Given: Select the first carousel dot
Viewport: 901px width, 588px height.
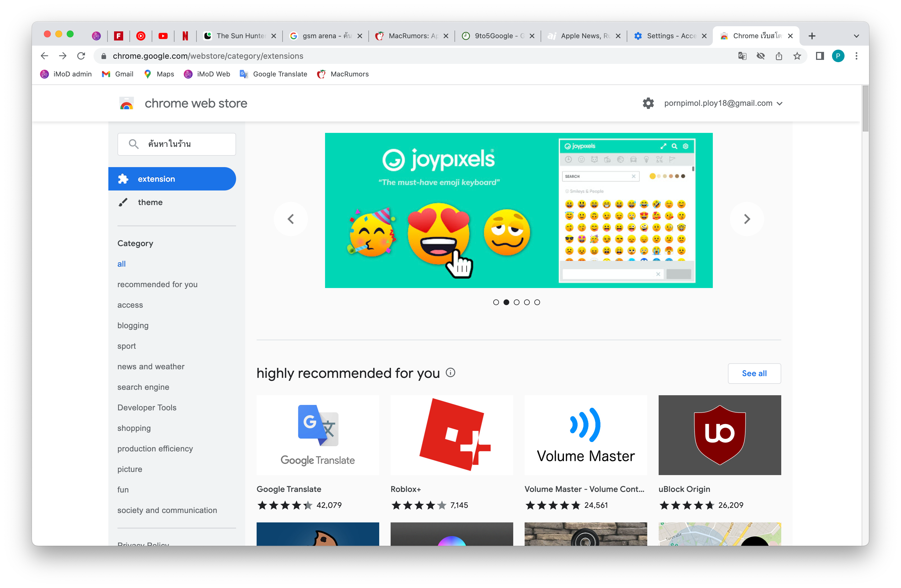Looking at the screenshot, I should click(496, 302).
